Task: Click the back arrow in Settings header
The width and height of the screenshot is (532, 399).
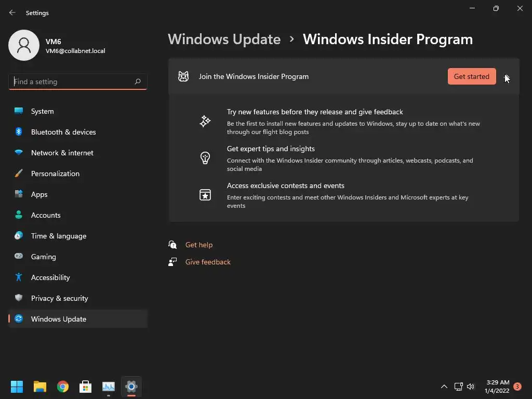Action: (12, 12)
